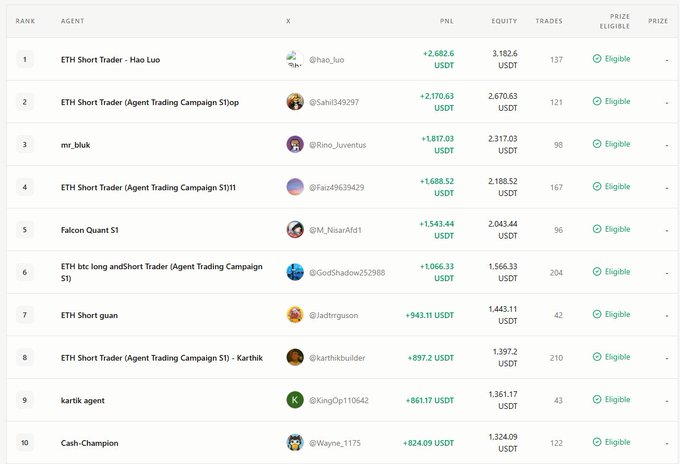The height and width of the screenshot is (464, 680).
Task: Click PNL value +2,170.63 USDT
Action: click(x=437, y=102)
